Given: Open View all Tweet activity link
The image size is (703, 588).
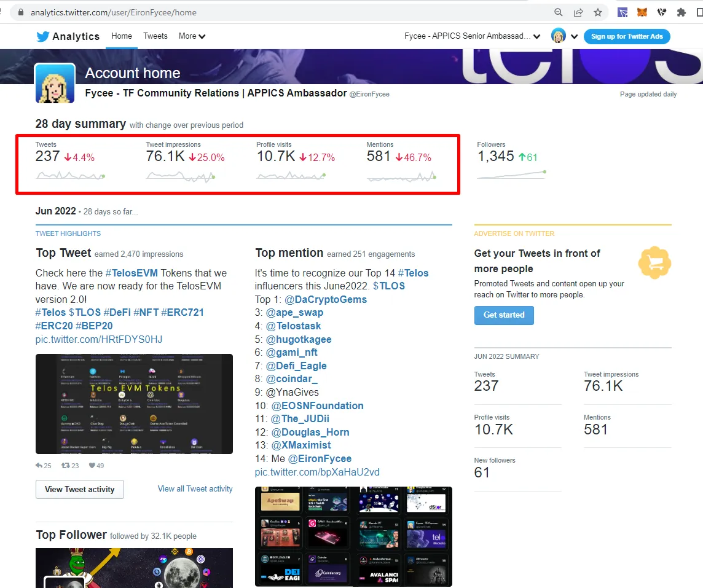Looking at the screenshot, I should point(195,489).
